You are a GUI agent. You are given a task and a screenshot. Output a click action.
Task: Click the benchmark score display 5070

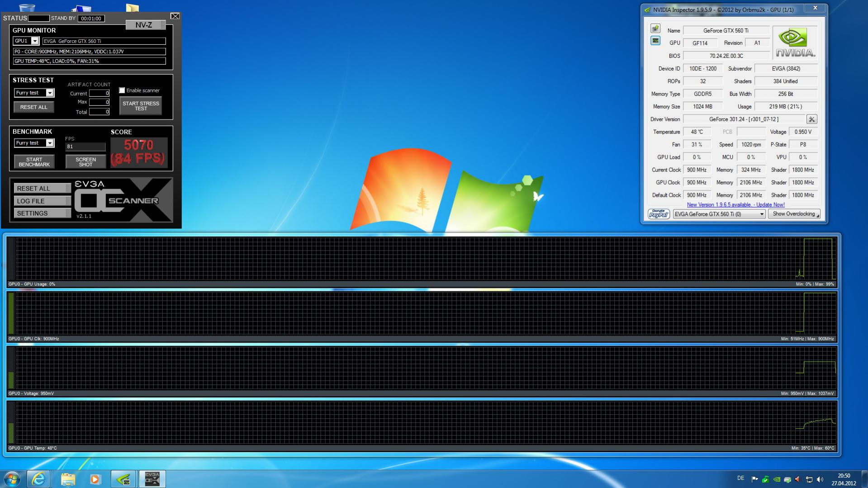pos(138,152)
